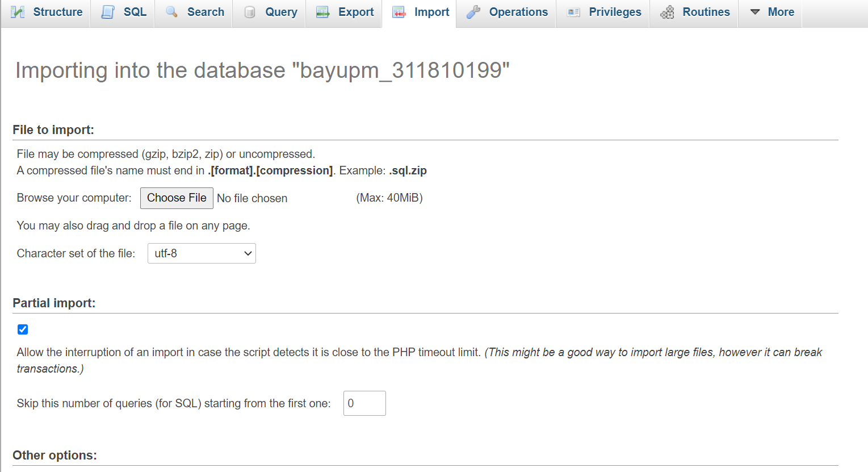Select the SQL tab icon
868x472 pixels.
point(106,12)
